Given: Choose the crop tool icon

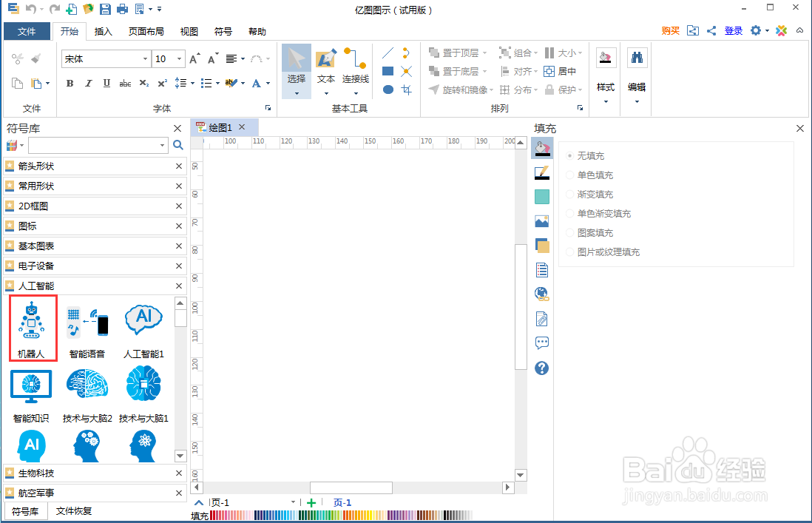Looking at the screenshot, I should pyautogui.click(x=407, y=90).
